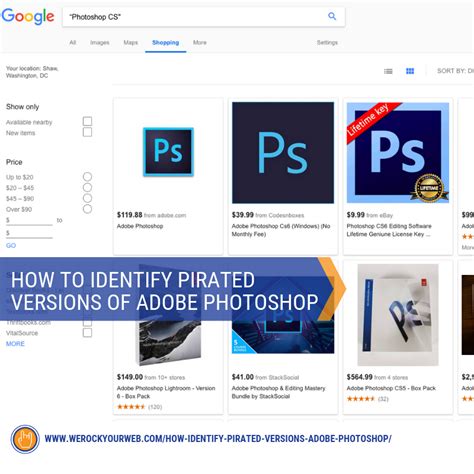Open Adobe Photoshop Lightroom Version 6 link
Image resolution: width=474 pixels, height=474 pixels.
point(166,392)
